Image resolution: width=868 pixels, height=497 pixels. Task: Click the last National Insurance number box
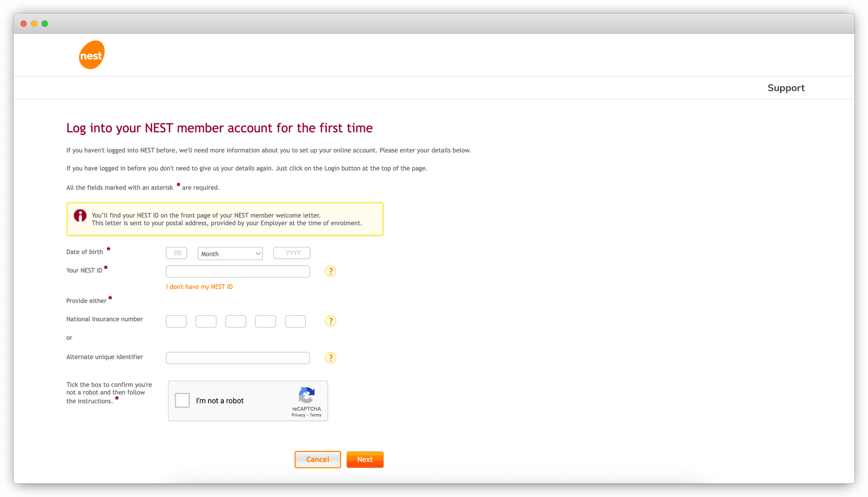(295, 321)
